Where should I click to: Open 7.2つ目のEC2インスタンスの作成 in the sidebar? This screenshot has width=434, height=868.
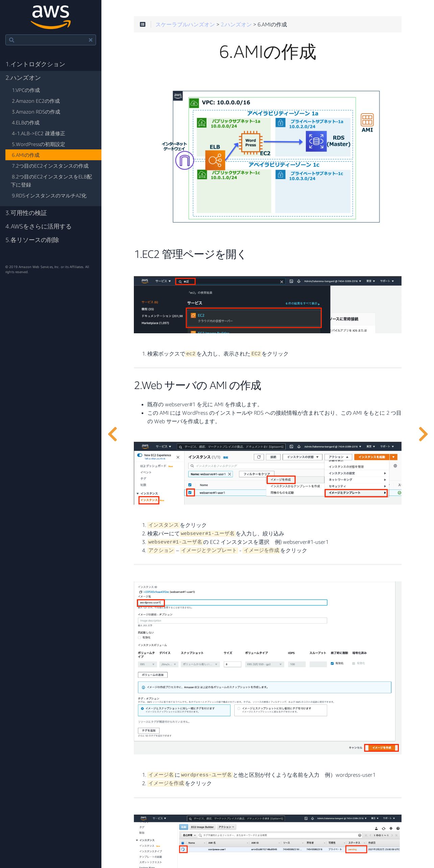pyautogui.click(x=53, y=166)
